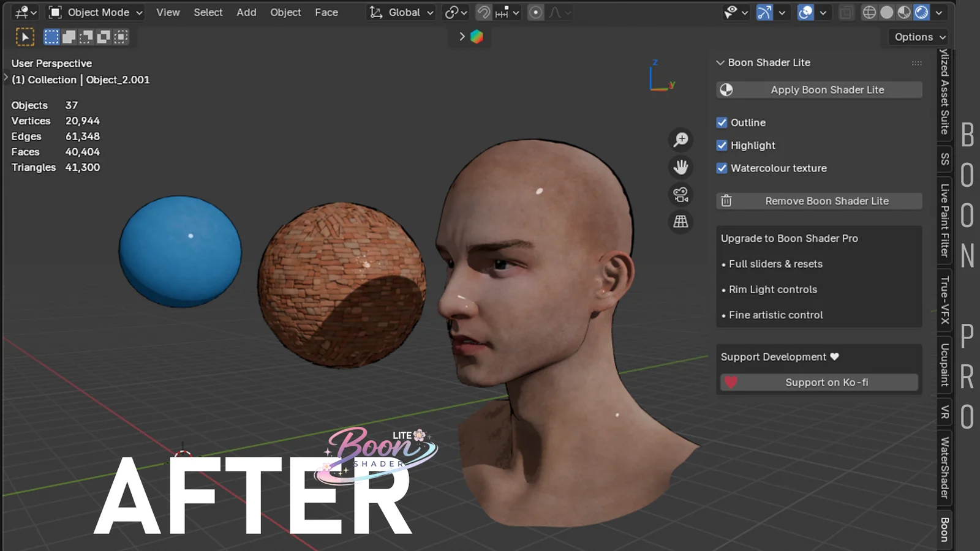The width and height of the screenshot is (980, 551).
Task: Click the Z axis on the navigation gizmo
Action: point(654,61)
